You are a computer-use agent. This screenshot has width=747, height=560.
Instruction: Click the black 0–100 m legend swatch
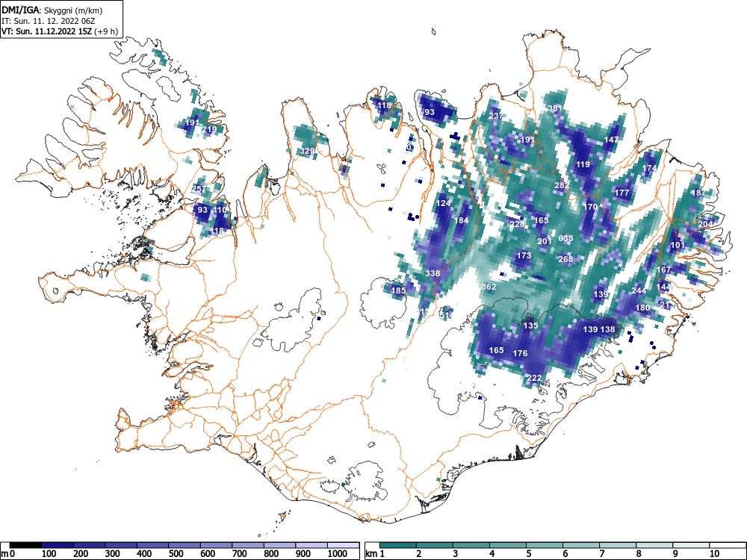(25, 545)
